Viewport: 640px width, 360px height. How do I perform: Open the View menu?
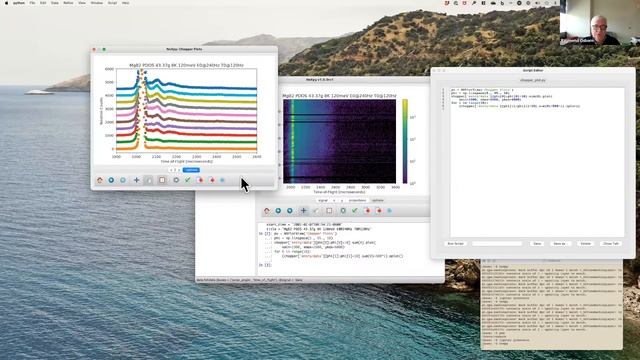(x=82, y=3)
